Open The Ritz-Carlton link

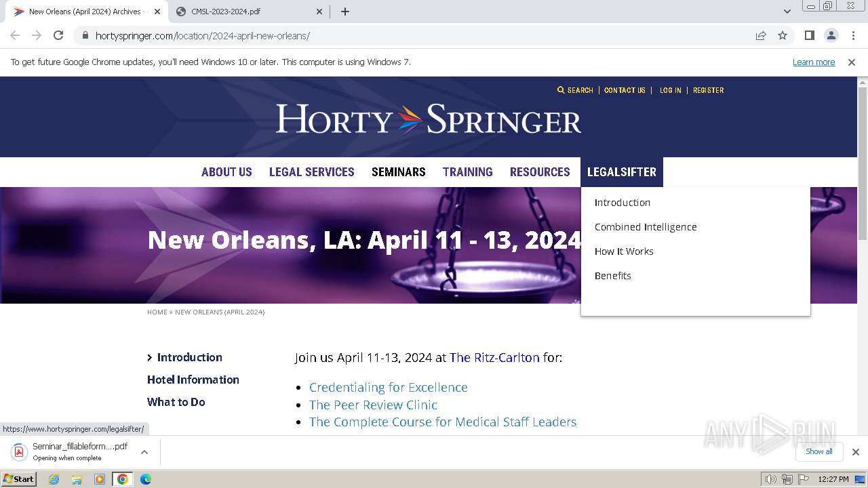pos(494,357)
